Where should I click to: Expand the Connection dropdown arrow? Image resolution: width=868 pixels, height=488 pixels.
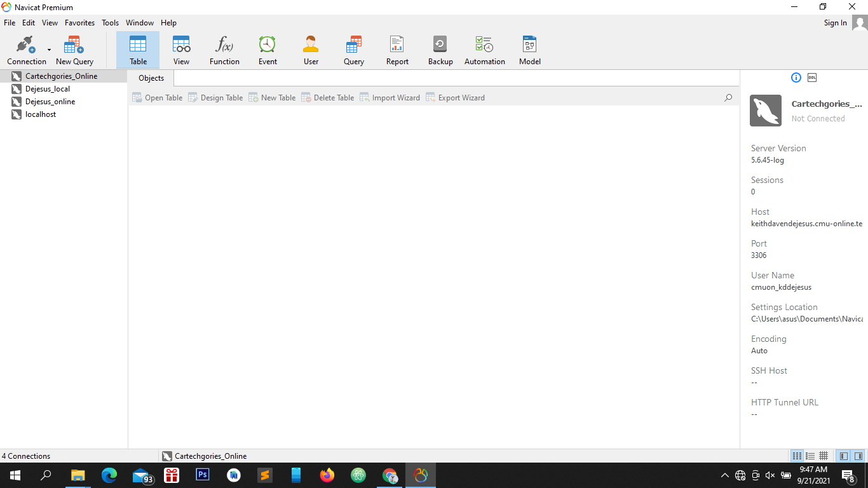49,50
